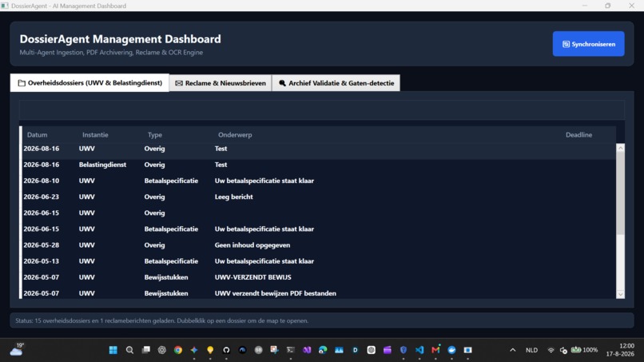Open Wi-Fi network settings in the tray
Screen dimensions: 644x362
pos(551,350)
